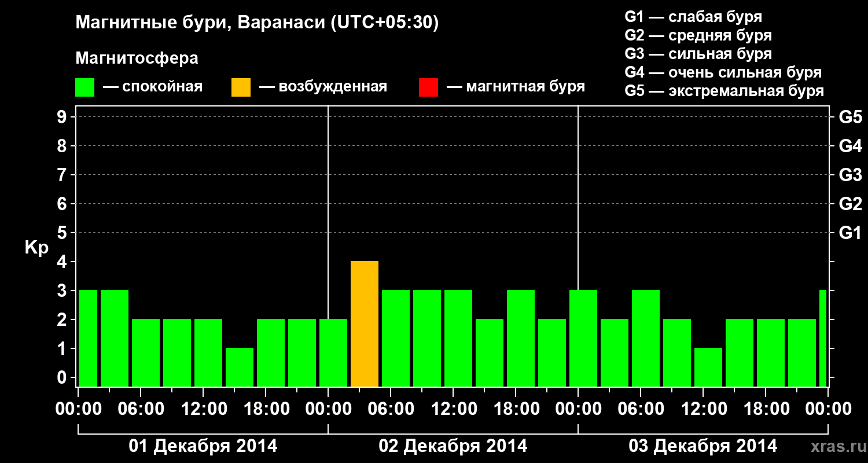Click the 'G2 — средняя буря' line
Viewport: 868px width, 463px height.
pyautogui.click(x=698, y=35)
